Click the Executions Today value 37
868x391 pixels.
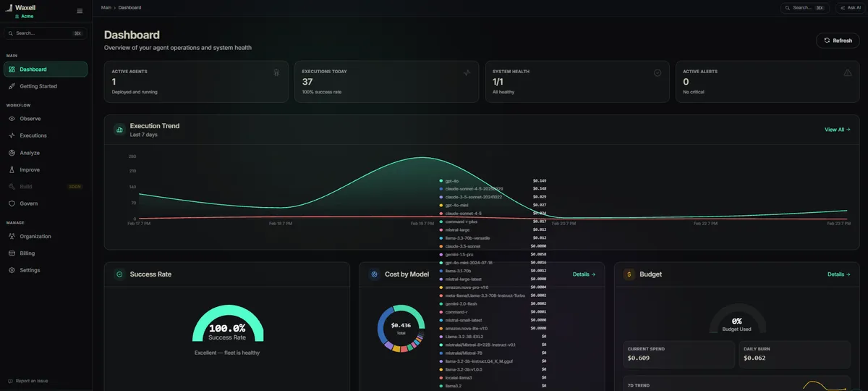(307, 82)
